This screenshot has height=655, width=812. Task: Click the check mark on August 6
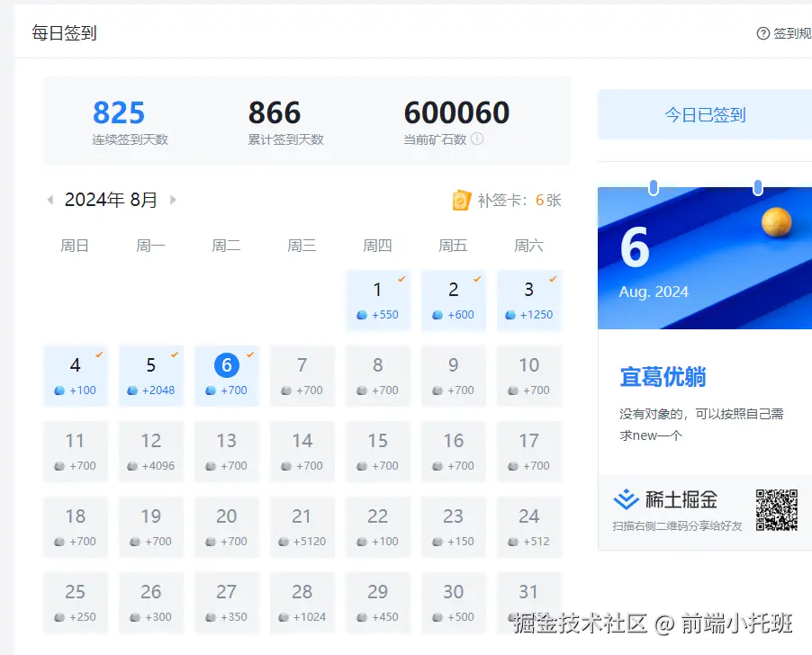click(x=250, y=353)
